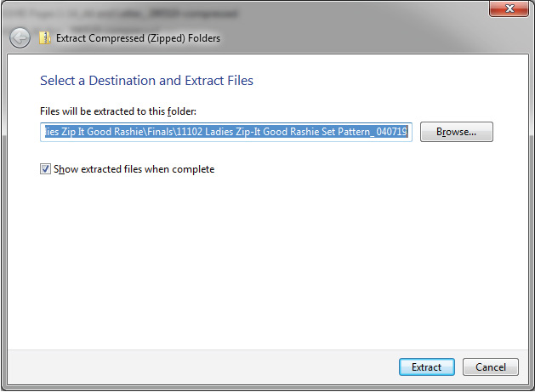Cancel the extraction wizard
Viewport: 535px width, 392px height.
pos(491,367)
